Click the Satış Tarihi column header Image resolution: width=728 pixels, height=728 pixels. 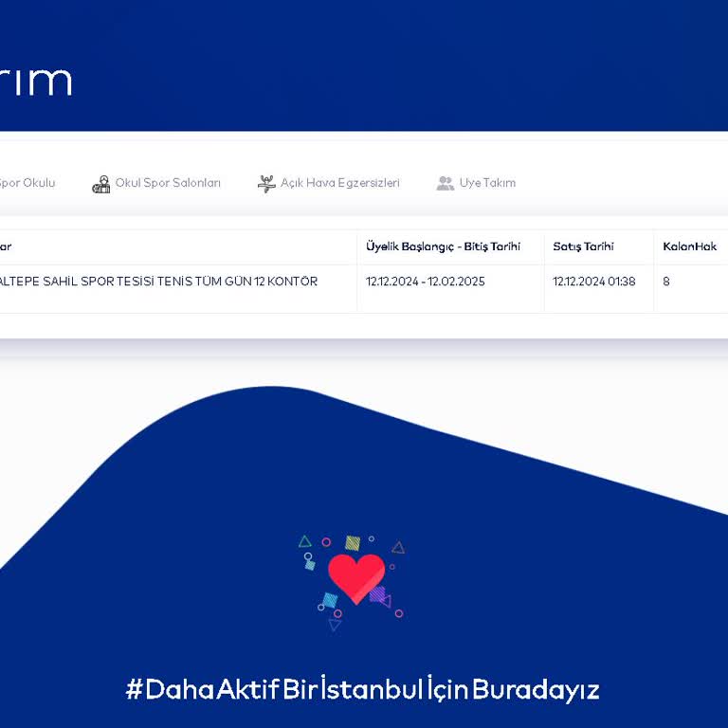pos(583,246)
